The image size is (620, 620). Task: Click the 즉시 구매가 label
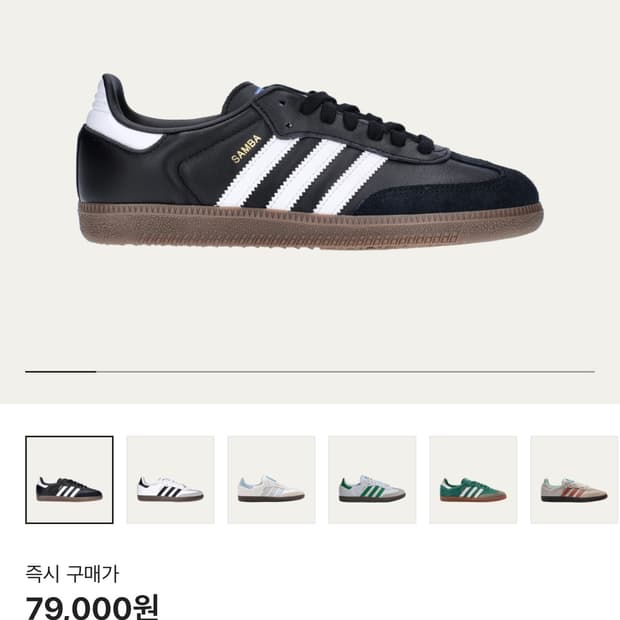coord(72,574)
